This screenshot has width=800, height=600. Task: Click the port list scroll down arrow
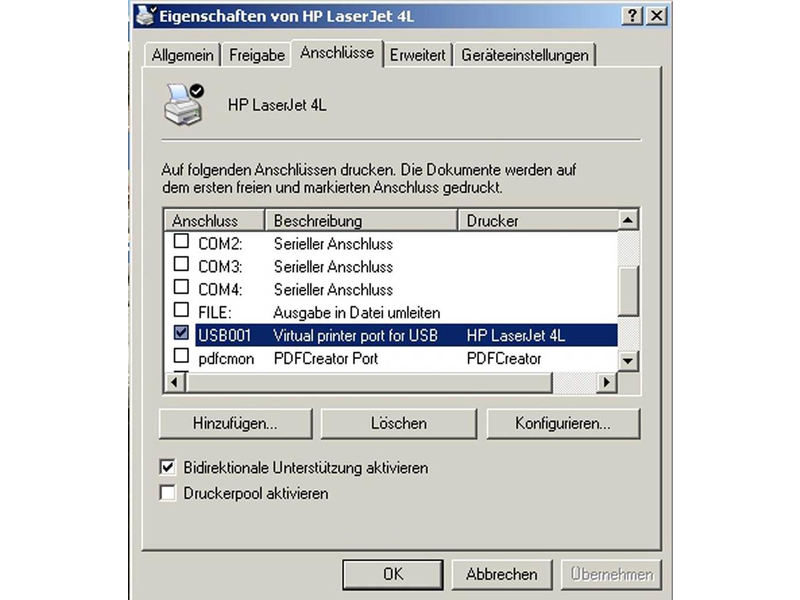point(628,361)
